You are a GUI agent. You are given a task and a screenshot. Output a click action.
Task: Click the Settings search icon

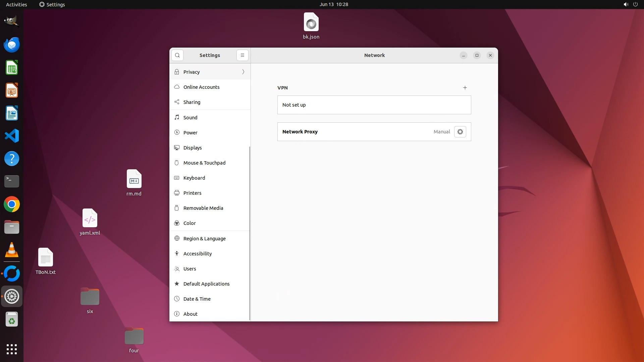pyautogui.click(x=177, y=55)
